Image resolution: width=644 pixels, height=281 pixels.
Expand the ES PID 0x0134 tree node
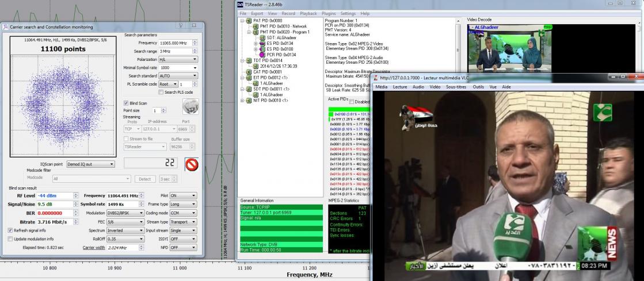[x=256, y=44]
